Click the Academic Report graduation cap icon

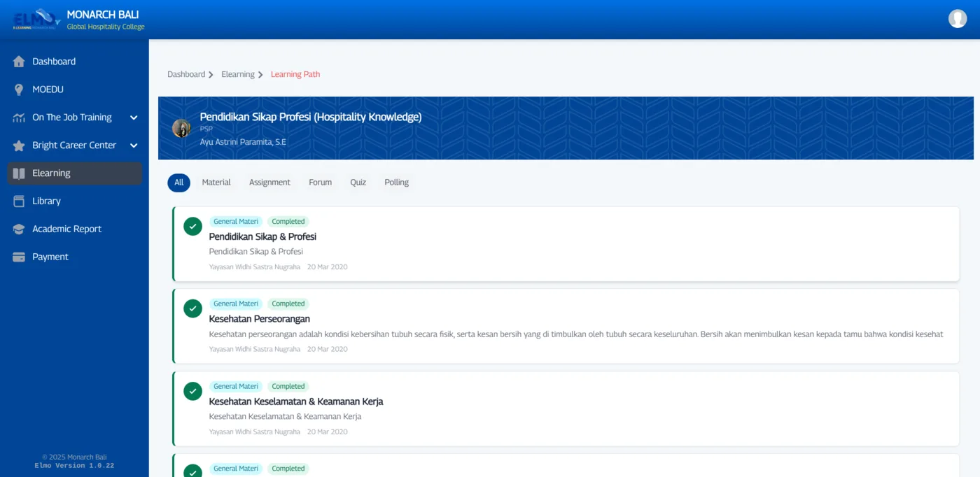click(19, 229)
